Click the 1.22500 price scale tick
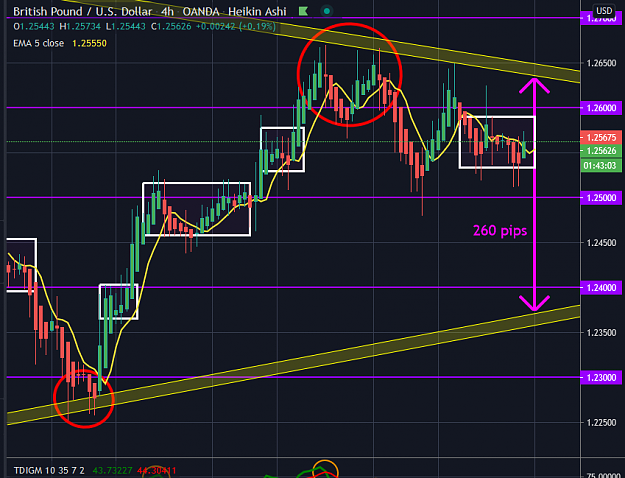This screenshot has width=625, height=478. tap(601, 422)
